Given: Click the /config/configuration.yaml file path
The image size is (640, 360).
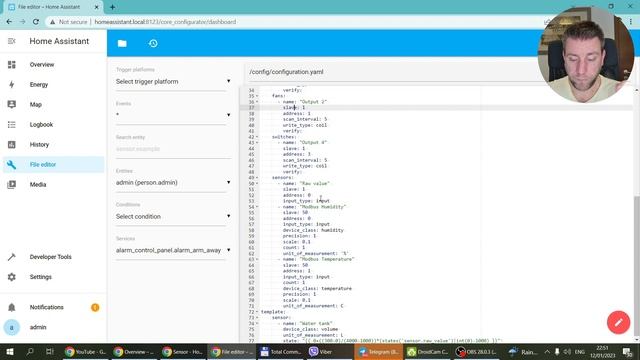Looking at the screenshot, I should click(x=286, y=72).
